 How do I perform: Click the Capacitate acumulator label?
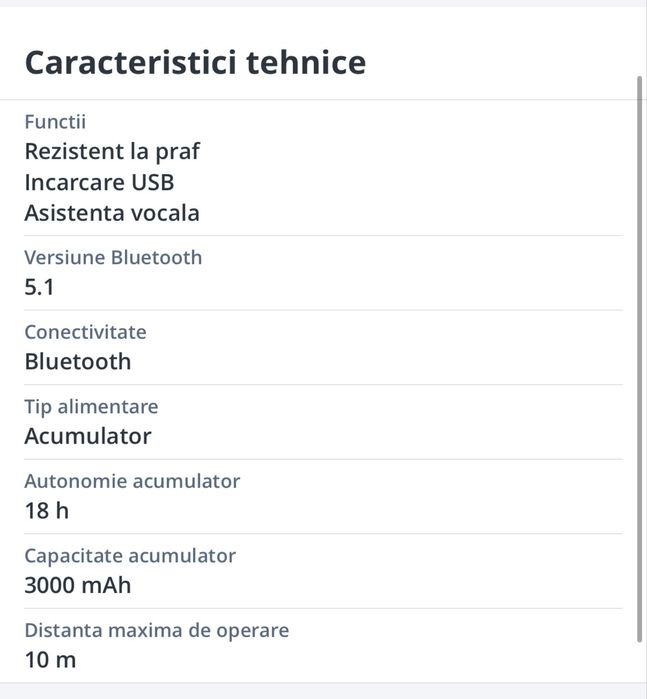[x=130, y=556]
